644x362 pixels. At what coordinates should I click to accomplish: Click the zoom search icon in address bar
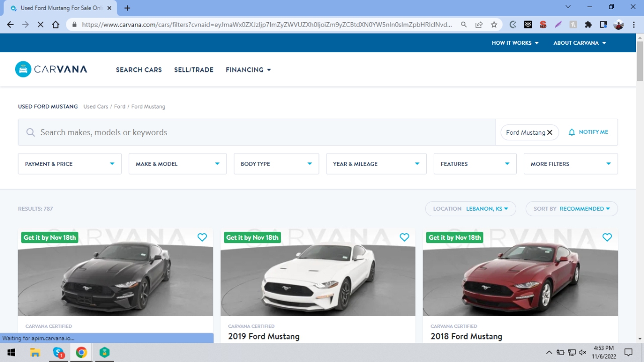click(464, 24)
